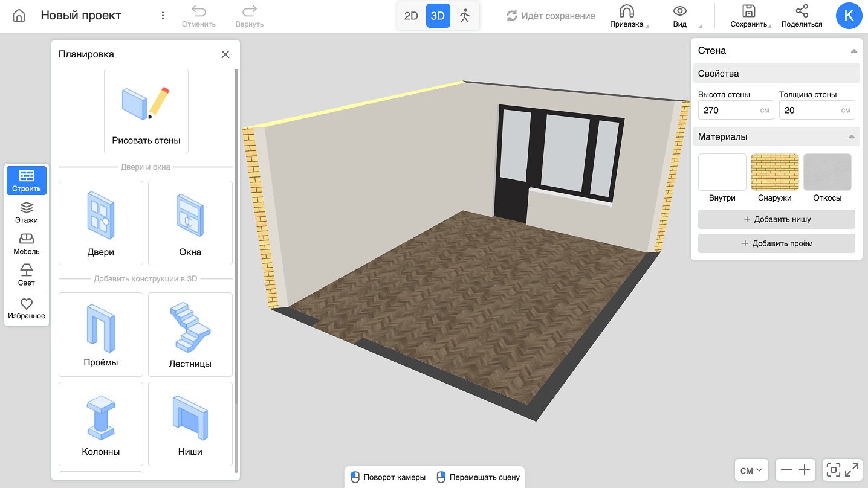This screenshot has width=868, height=488.
Task: Add a Проёмы opening structure
Action: [101, 335]
